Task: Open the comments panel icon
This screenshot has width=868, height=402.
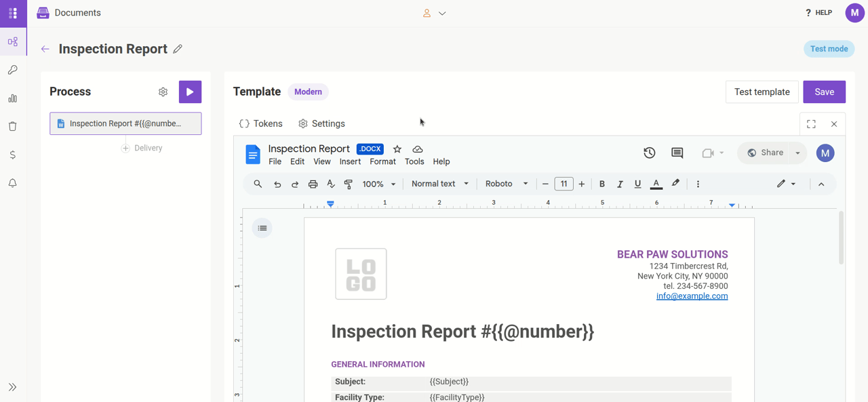Action: coord(677,153)
